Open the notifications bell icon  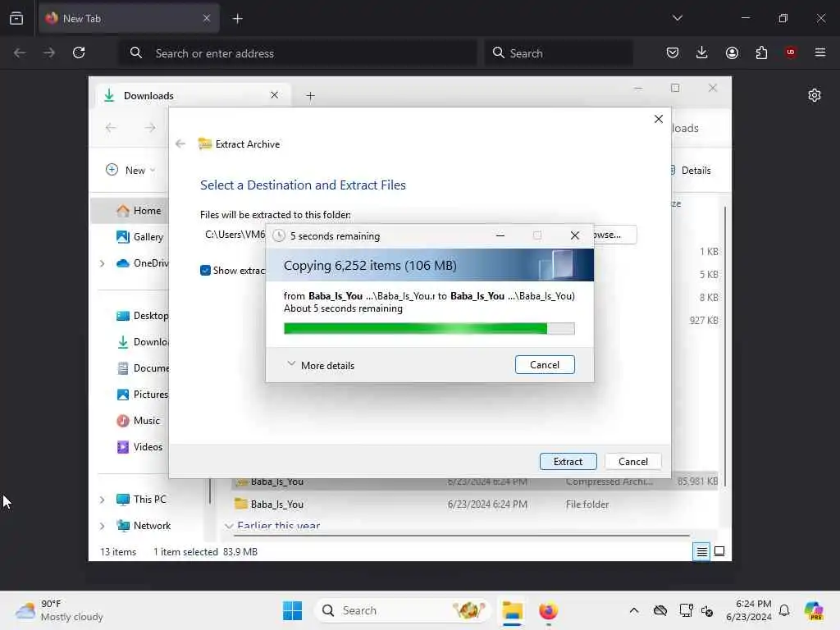(784, 610)
